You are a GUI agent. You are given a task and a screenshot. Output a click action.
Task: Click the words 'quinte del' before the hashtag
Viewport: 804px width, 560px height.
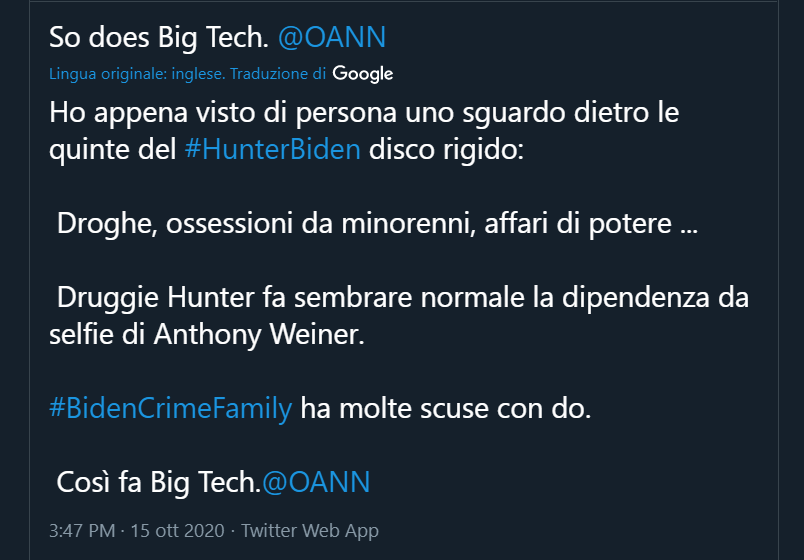pyautogui.click(x=113, y=151)
